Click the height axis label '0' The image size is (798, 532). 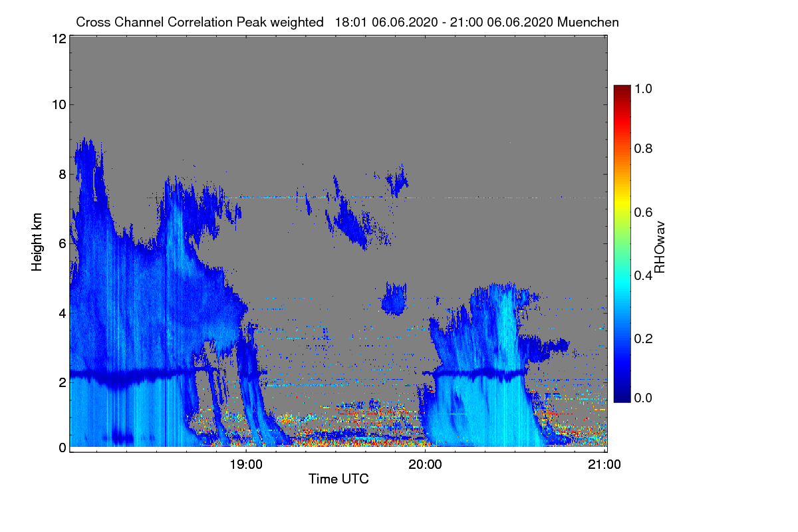click(61, 448)
